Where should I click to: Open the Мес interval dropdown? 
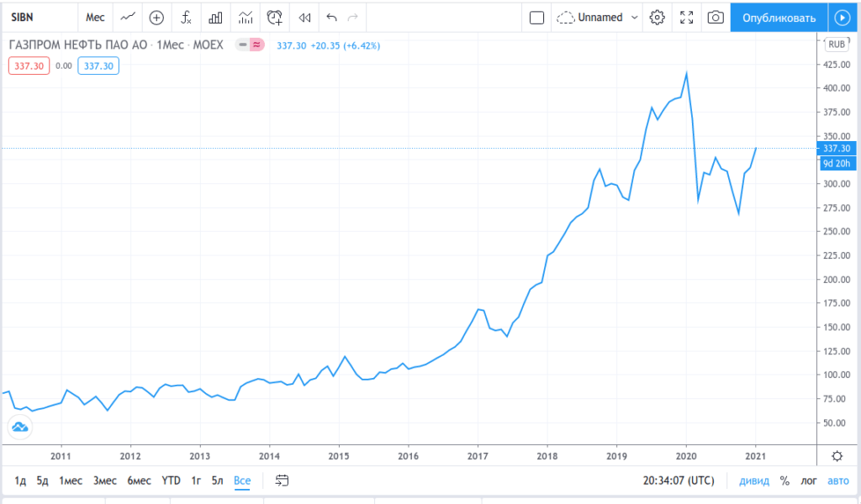point(95,17)
